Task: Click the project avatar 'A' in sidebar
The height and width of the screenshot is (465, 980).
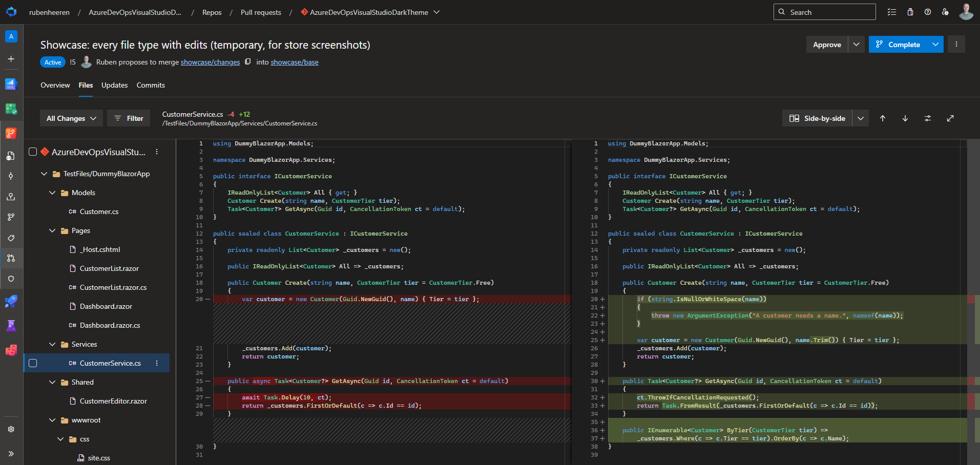Action: tap(11, 36)
